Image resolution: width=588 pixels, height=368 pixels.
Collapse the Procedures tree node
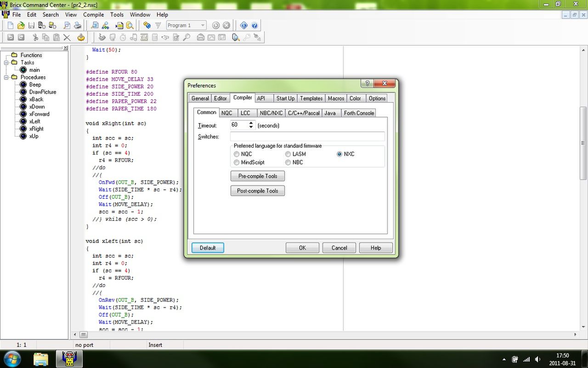pos(7,77)
